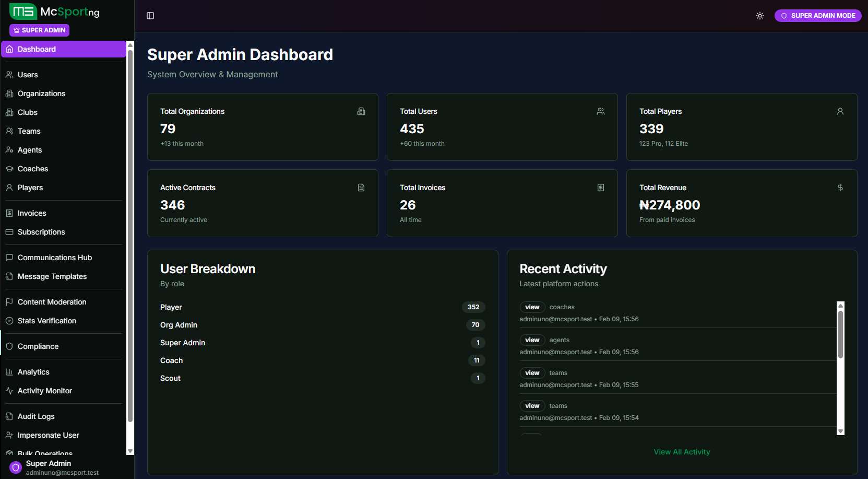Select Dashboard in the navigation menu
Image resolution: width=868 pixels, height=479 pixels.
(x=37, y=49)
